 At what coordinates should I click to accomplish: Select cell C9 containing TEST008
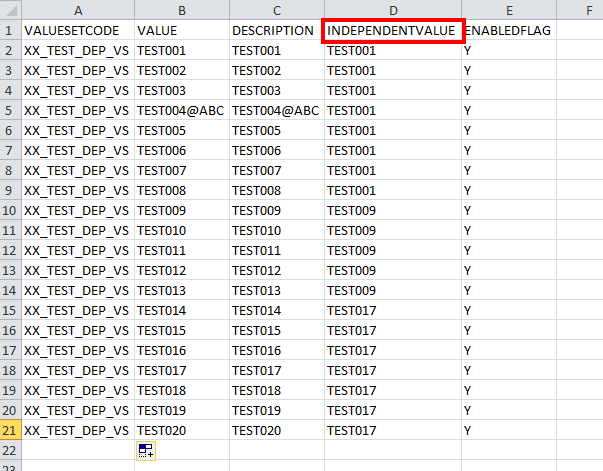(x=277, y=190)
